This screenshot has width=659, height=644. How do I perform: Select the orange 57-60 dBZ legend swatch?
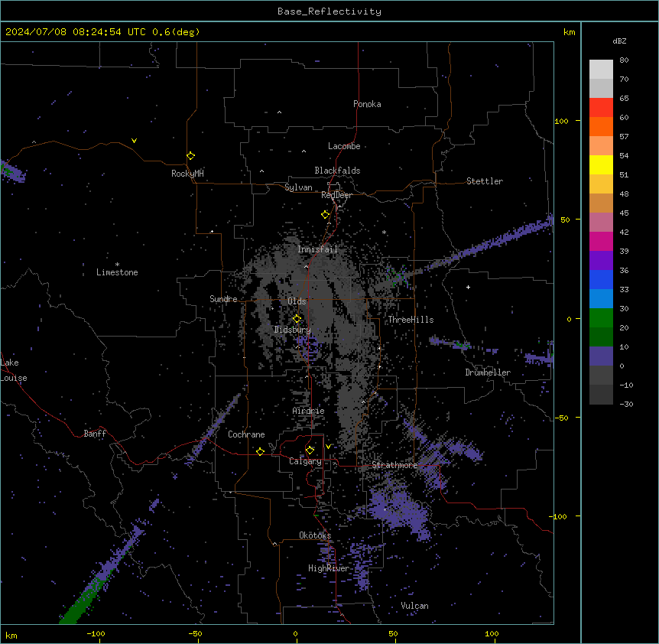click(601, 126)
